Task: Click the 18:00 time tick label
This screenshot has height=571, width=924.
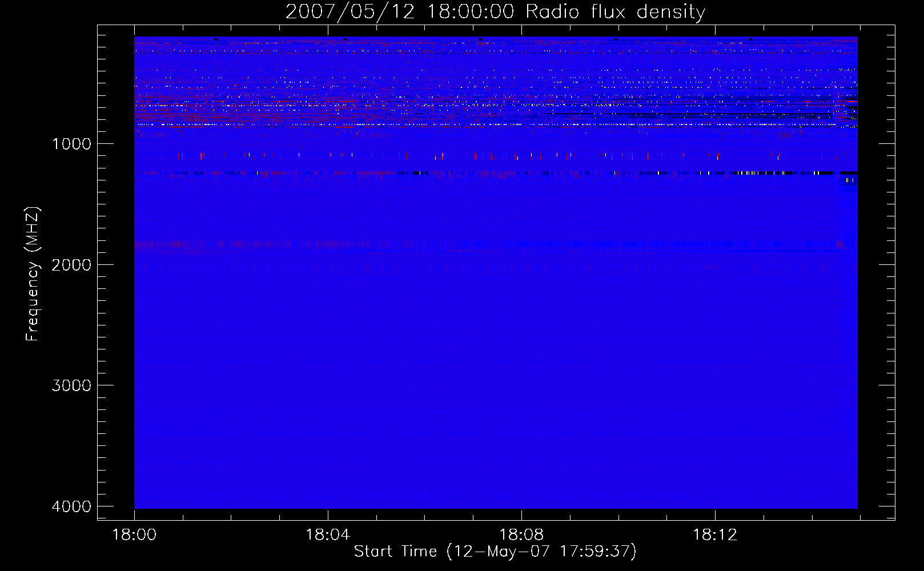Action: point(134,535)
